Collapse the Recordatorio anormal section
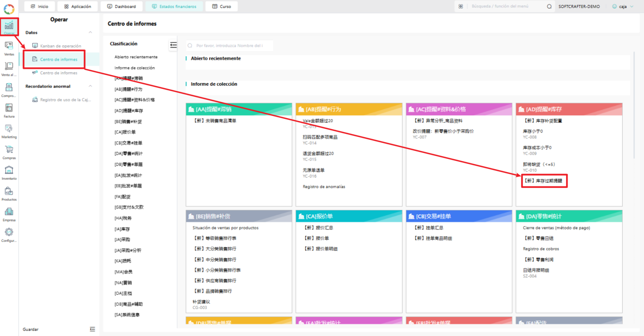This screenshot has width=644, height=336. [90, 86]
